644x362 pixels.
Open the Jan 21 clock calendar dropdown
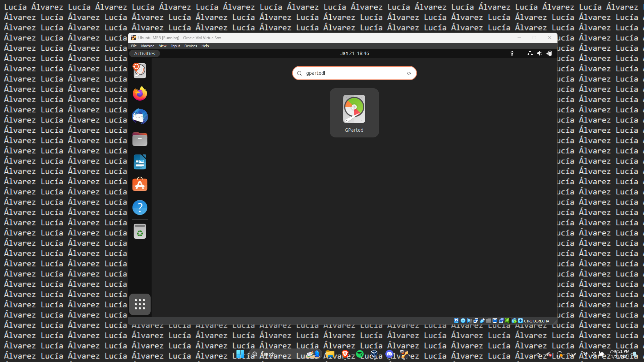pos(355,53)
